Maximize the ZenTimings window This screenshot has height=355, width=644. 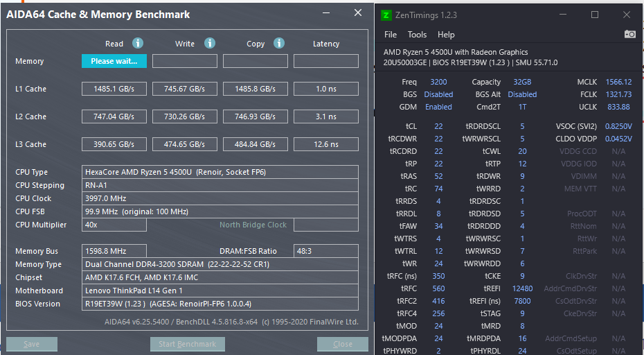[x=594, y=15]
